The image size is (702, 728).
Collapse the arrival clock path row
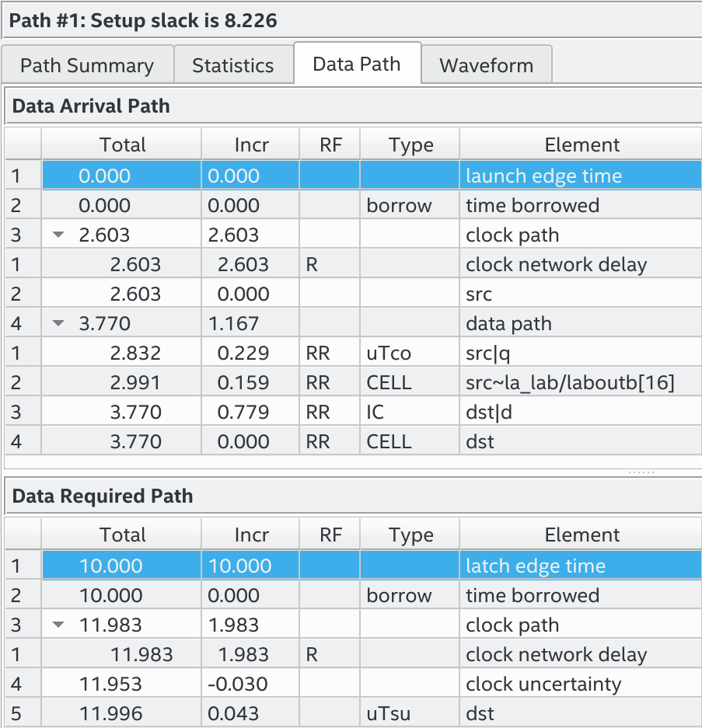click(58, 235)
